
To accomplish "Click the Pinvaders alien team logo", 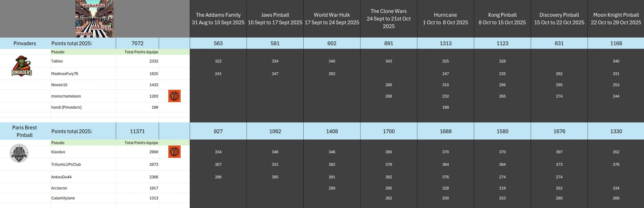I will (22, 66).
